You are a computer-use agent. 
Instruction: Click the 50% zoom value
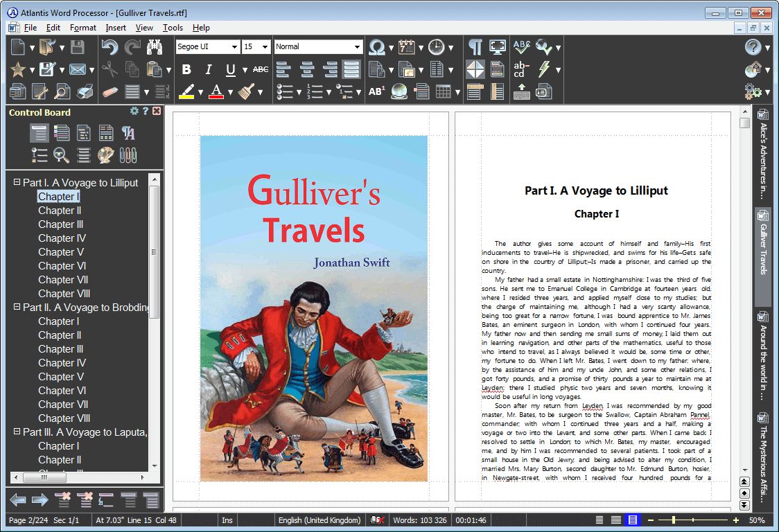click(x=757, y=520)
